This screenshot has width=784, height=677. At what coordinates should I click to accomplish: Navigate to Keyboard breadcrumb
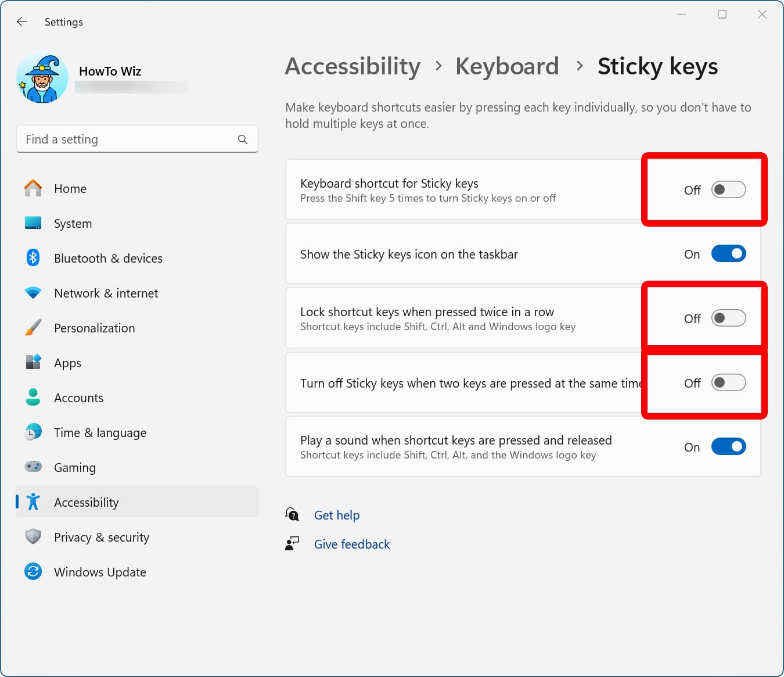(x=507, y=66)
